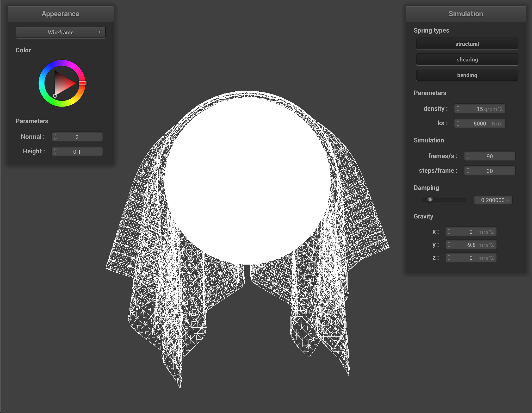Toggle the structural spring type button
Image resolution: width=532 pixels, height=413 pixels.
pyautogui.click(x=467, y=44)
